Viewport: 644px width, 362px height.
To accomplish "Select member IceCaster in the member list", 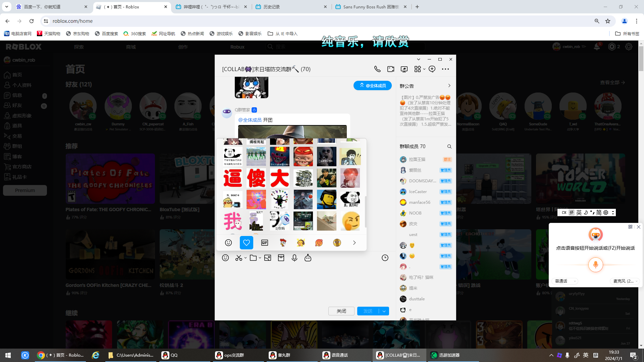I will click(x=426, y=192).
